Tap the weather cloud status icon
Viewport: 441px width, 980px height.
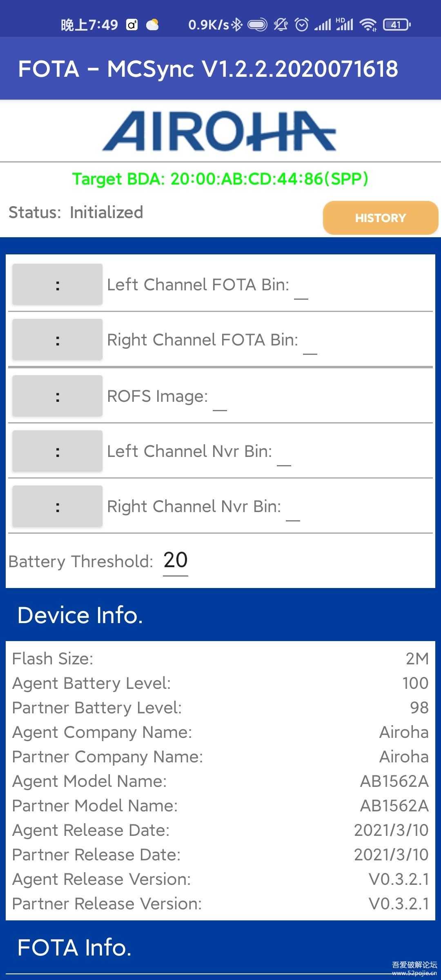pos(153,25)
